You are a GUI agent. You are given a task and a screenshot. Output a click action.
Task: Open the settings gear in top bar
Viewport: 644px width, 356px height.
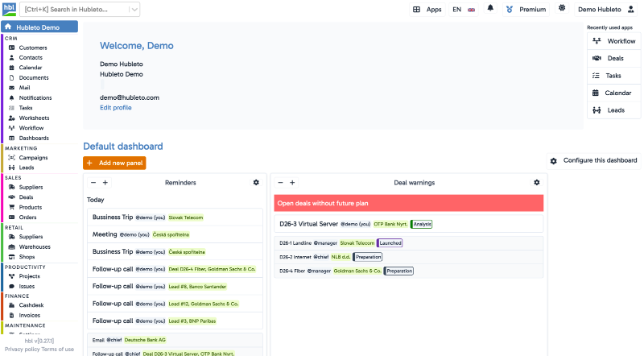tap(562, 8)
